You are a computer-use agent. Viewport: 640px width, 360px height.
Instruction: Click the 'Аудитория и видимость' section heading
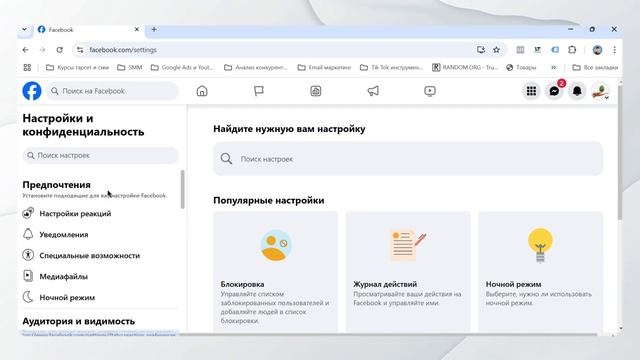(78, 321)
